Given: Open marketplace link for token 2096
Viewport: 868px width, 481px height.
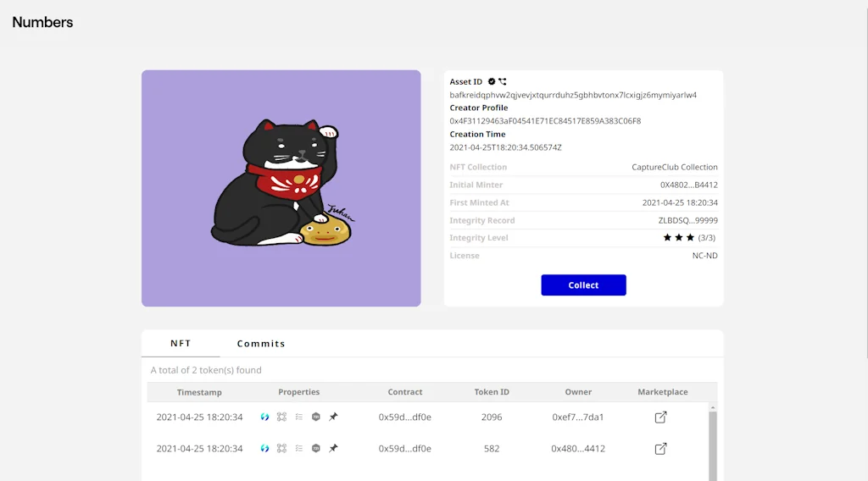Looking at the screenshot, I should click(x=660, y=417).
